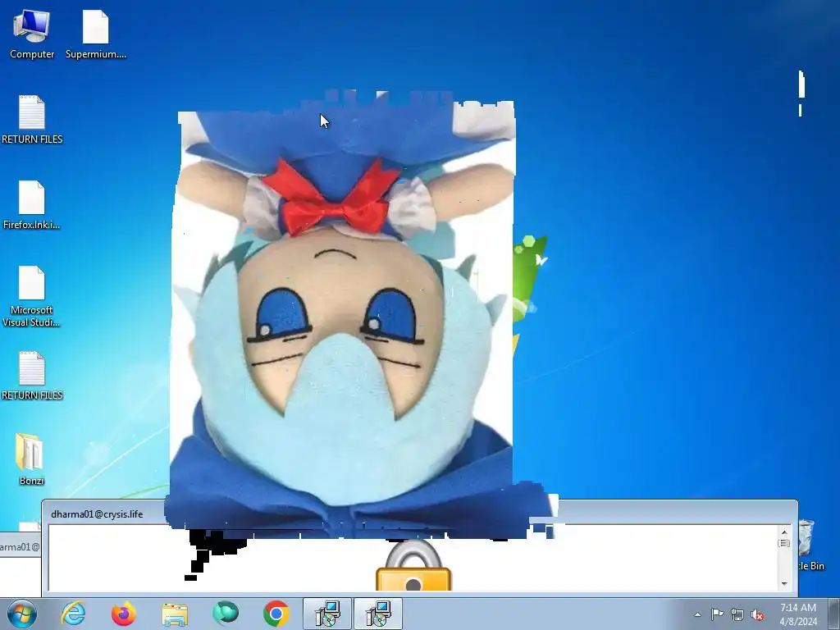
Task: Launch Firefox from the taskbar
Action: pos(124,614)
